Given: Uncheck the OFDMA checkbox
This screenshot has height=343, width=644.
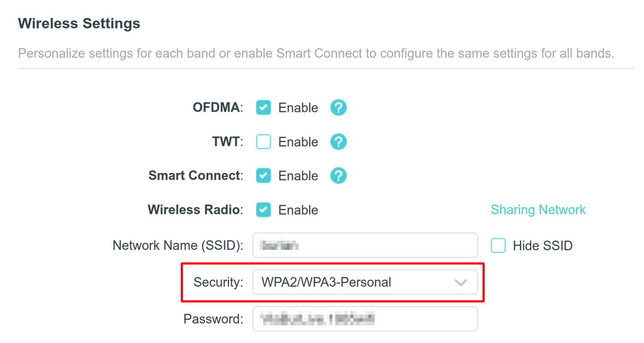Looking at the screenshot, I should (x=264, y=108).
